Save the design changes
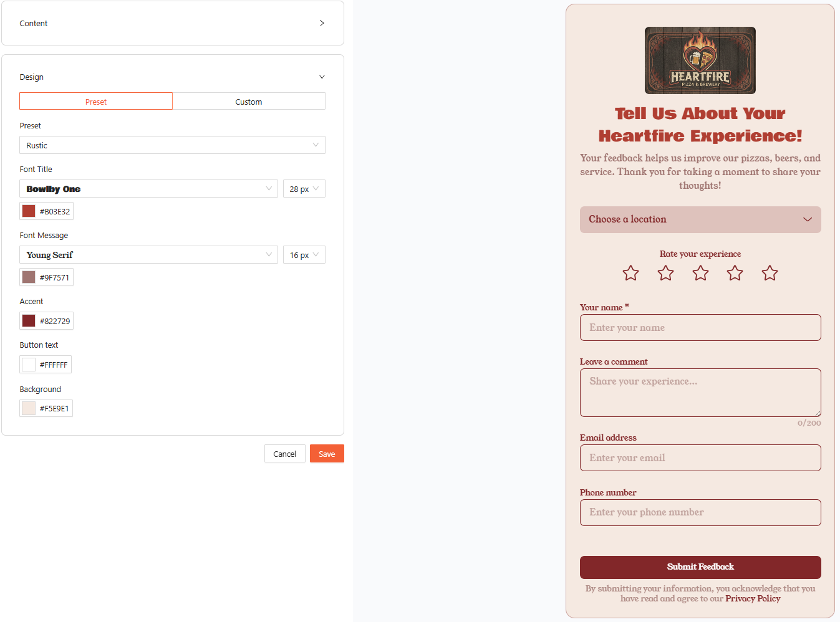 [327, 454]
